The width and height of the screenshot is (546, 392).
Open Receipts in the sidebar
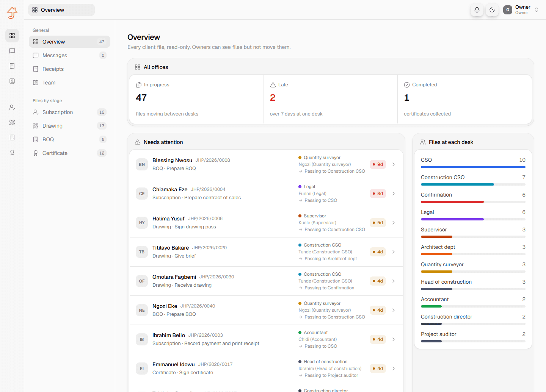(x=69, y=69)
